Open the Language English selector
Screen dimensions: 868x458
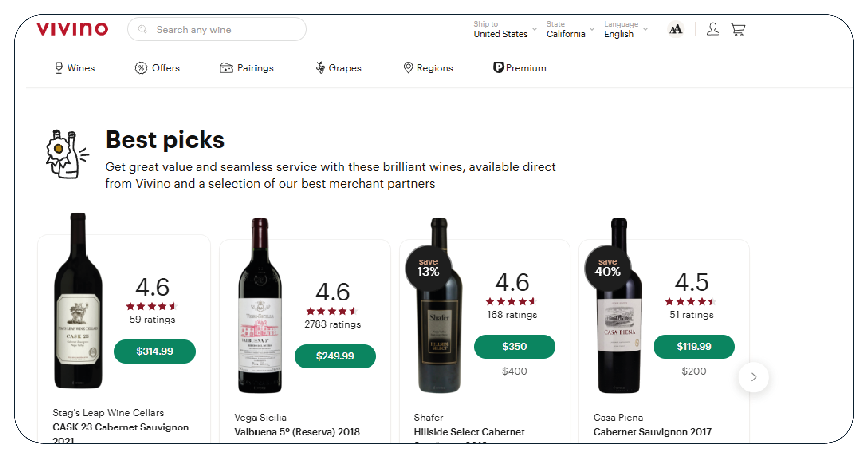click(x=625, y=29)
